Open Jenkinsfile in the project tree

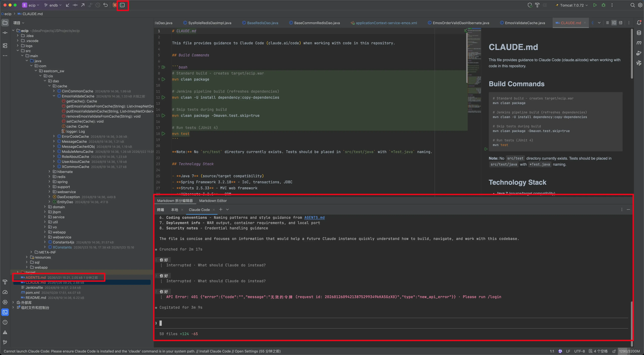[34, 287]
